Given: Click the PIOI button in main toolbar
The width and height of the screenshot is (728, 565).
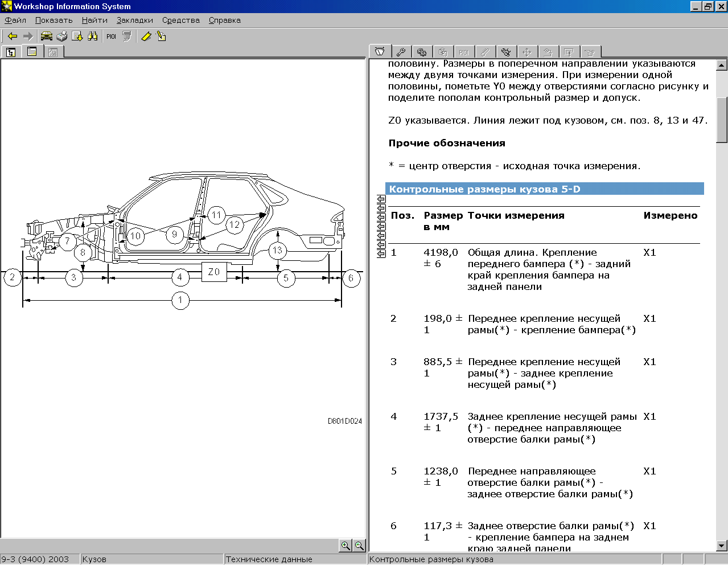Looking at the screenshot, I should (112, 36).
